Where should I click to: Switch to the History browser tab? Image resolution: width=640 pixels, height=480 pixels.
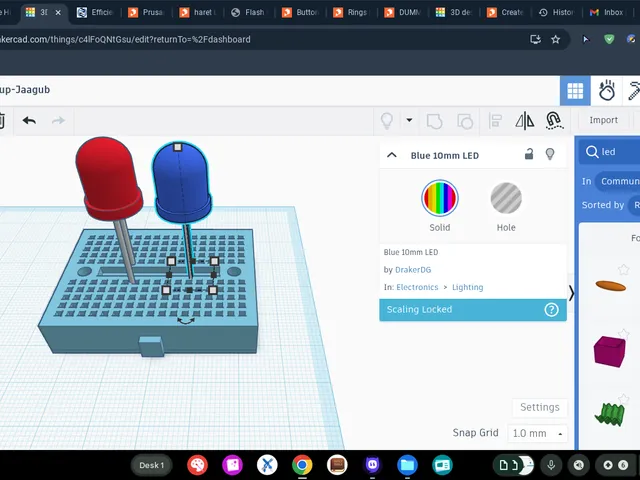pyautogui.click(x=556, y=13)
